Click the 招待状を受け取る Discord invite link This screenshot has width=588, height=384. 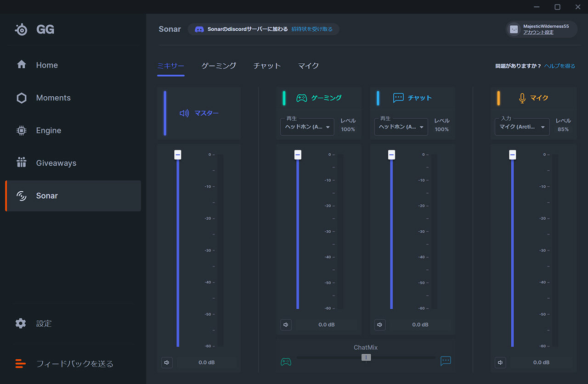(312, 29)
